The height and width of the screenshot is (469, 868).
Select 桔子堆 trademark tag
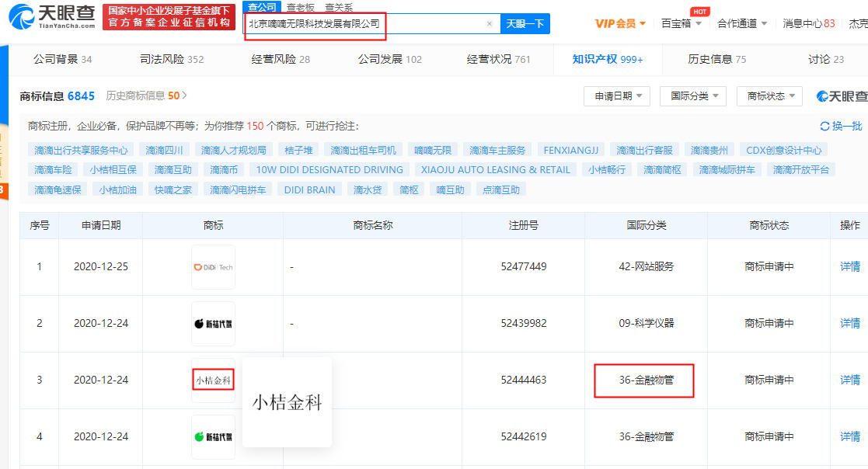pyautogui.click(x=298, y=150)
